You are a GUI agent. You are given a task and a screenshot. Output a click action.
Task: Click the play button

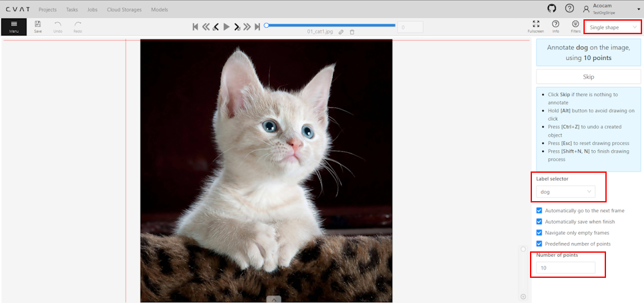[226, 26]
